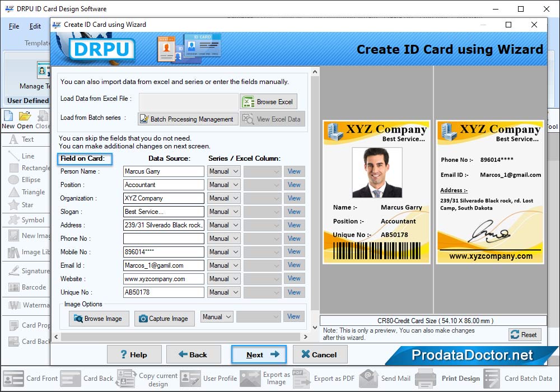The height and width of the screenshot is (392, 560).
Task: Click the back card preview thumbnail
Action: pyautogui.click(x=490, y=192)
